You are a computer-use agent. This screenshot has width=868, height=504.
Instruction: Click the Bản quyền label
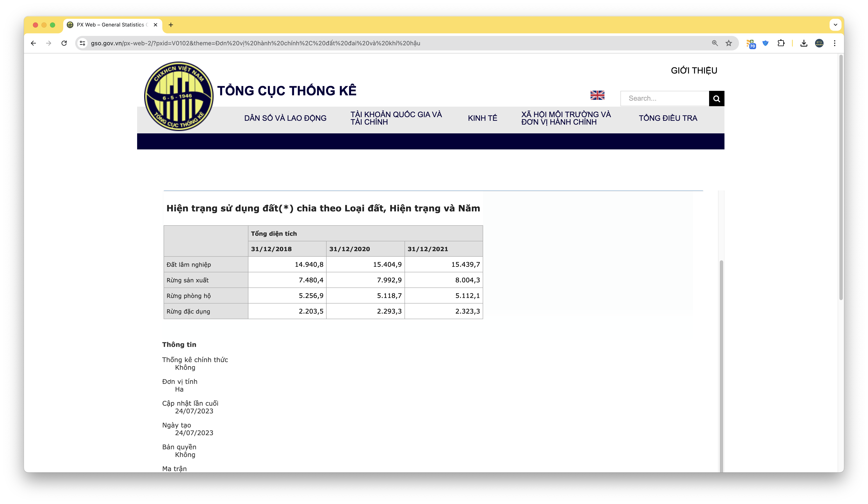[179, 447]
